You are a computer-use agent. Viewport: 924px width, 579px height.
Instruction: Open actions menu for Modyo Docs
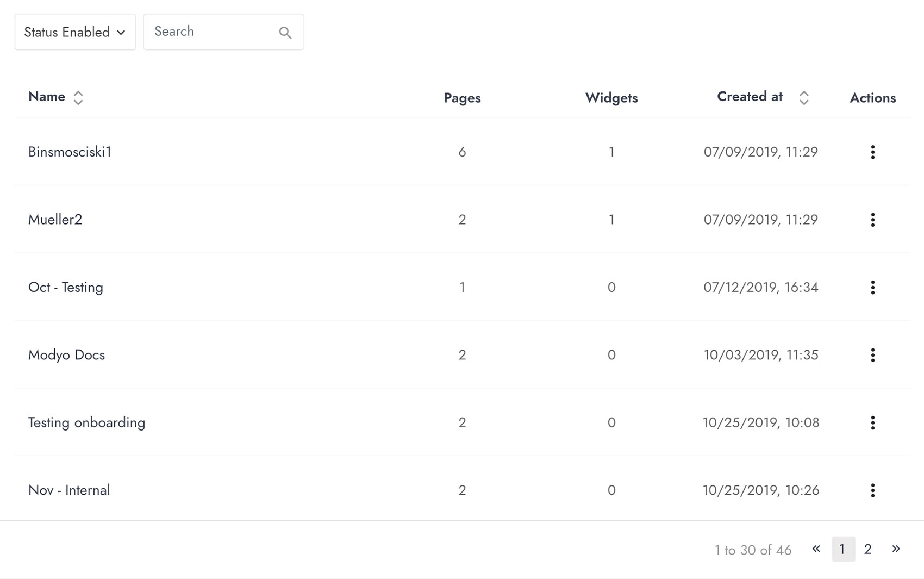click(873, 355)
